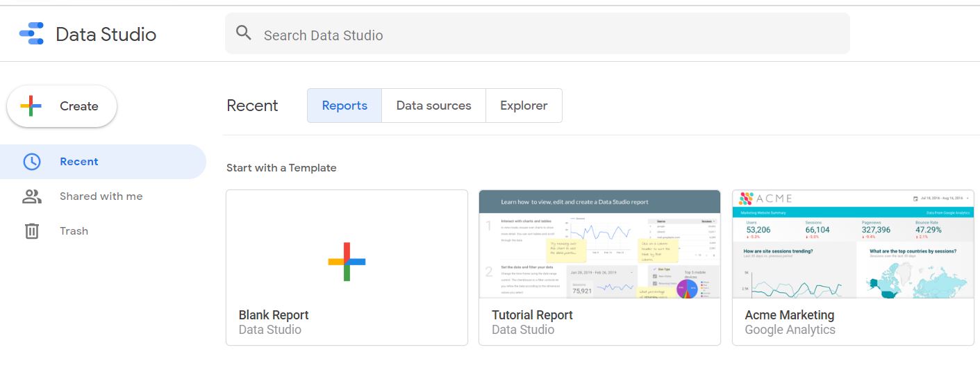Click the Blank Report title text
This screenshot has width=980, height=370.
[x=274, y=315]
